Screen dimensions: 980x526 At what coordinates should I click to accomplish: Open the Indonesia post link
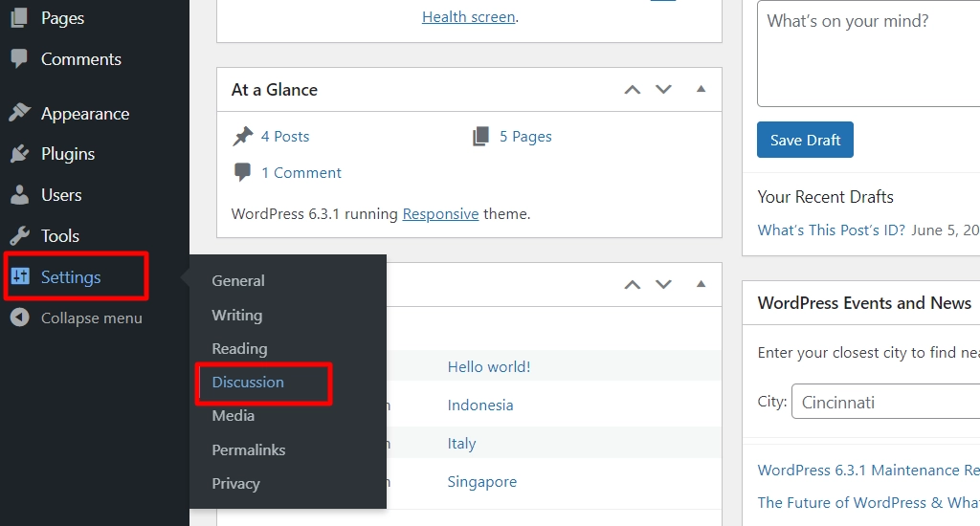pos(480,405)
